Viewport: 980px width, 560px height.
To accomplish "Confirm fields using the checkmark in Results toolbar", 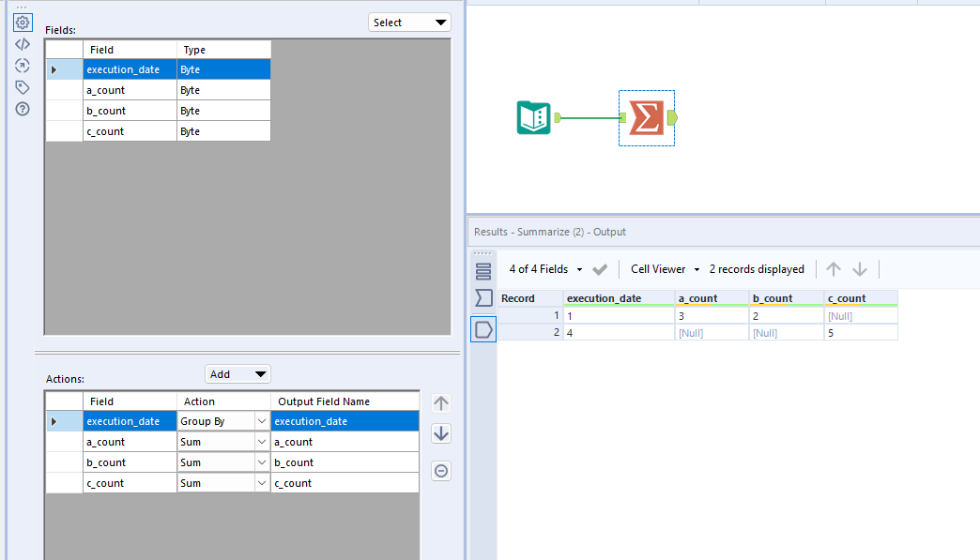I will click(x=600, y=268).
